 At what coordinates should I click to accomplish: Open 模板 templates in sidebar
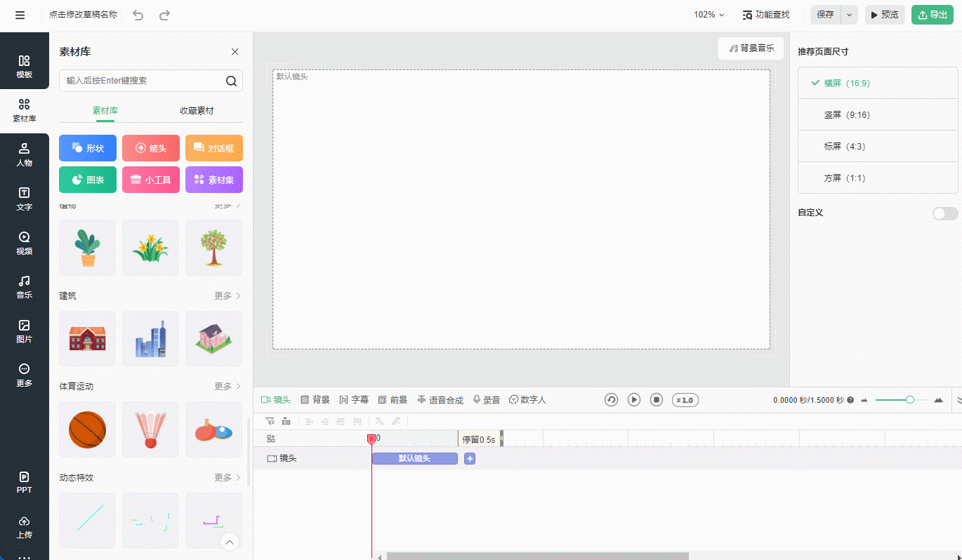(x=25, y=67)
